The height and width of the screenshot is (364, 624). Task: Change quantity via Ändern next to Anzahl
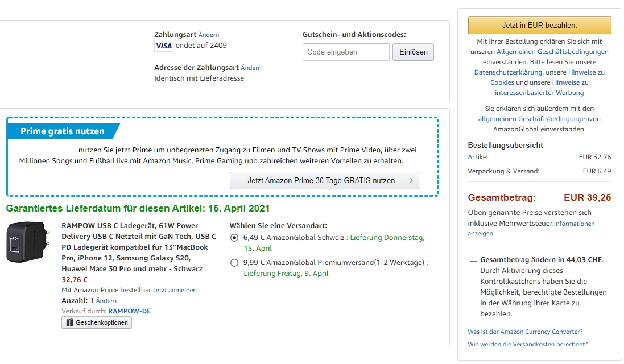[106, 301]
